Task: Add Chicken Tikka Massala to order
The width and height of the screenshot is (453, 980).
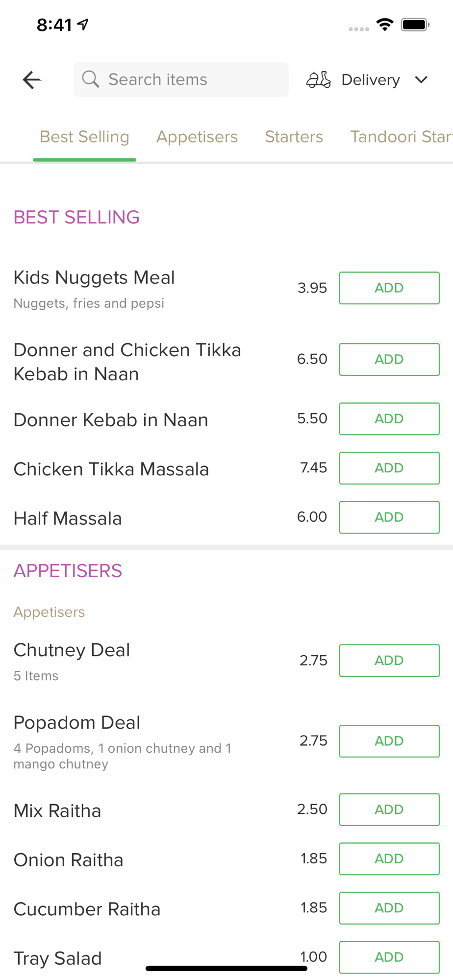Action: pos(389,468)
